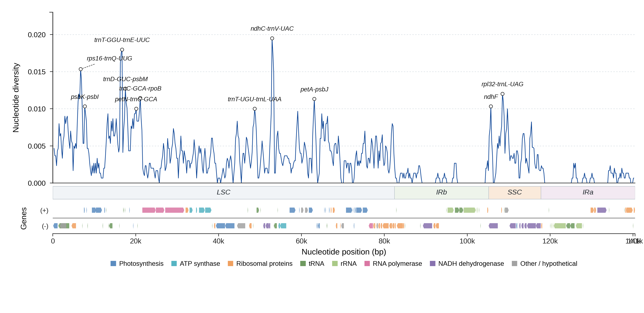Image resolution: width=644 pixels, height=313 pixels.
Task: Select the trnT-UGU-trnL-UAA peak marker
Action: pyautogui.click(x=255, y=109)
